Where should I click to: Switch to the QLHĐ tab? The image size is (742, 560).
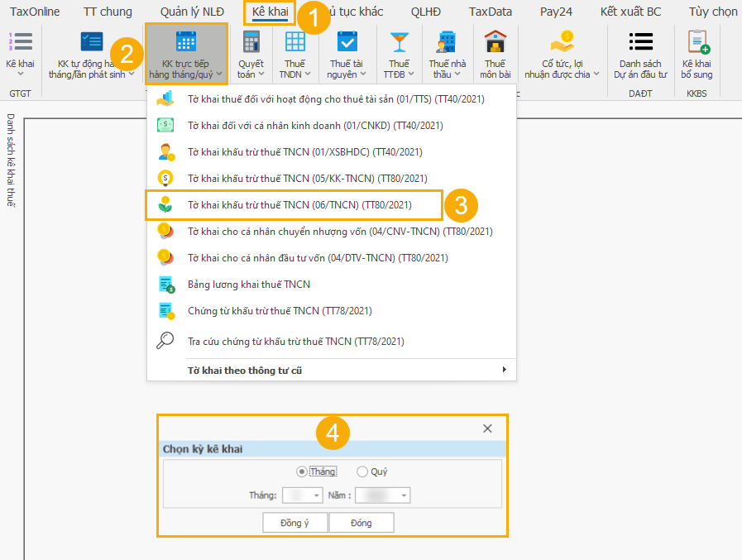point(425,12)
